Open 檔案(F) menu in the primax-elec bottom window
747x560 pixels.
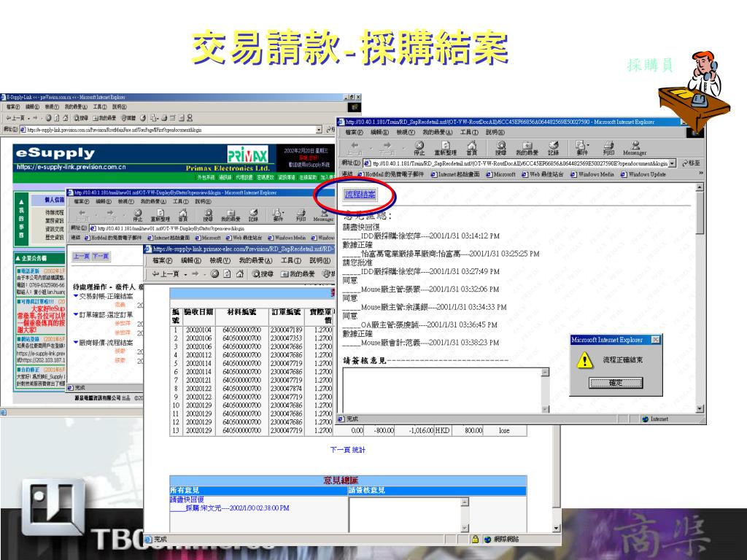point(163,260)
